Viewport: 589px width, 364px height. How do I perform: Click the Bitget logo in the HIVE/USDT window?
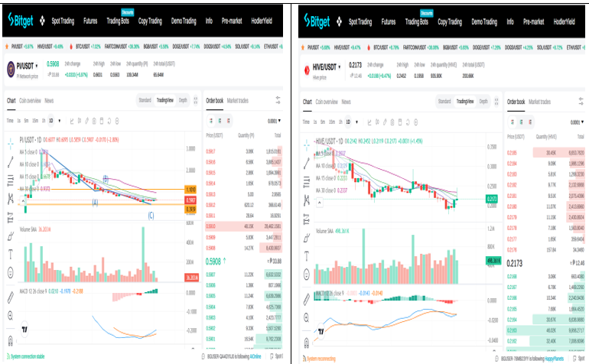click(x=317, y=21)
